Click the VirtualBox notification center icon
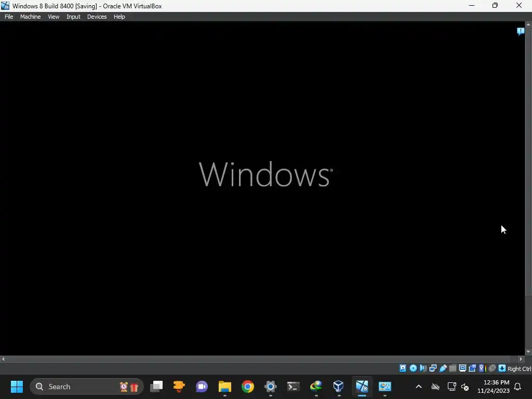The height and width of the screenshot is (399, 532). (521, 32)
